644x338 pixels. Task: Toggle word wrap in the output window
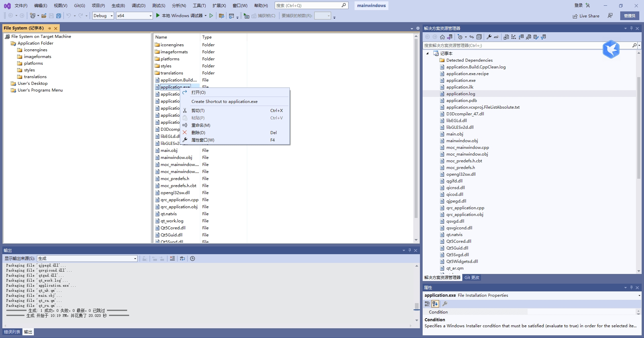coord(182,258)
